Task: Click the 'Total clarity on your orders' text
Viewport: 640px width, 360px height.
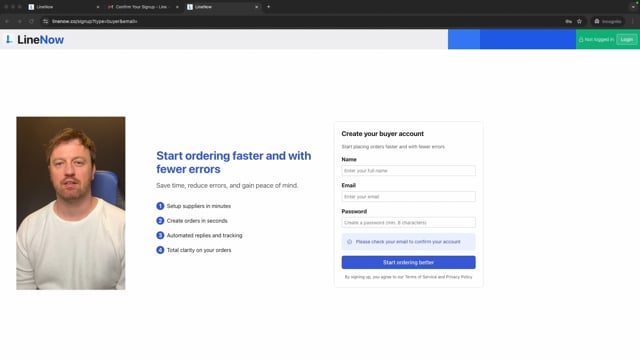Action: 199,250
